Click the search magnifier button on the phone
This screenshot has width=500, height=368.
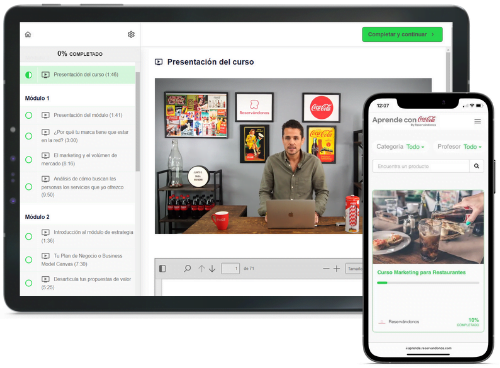(x=476, y=166)
